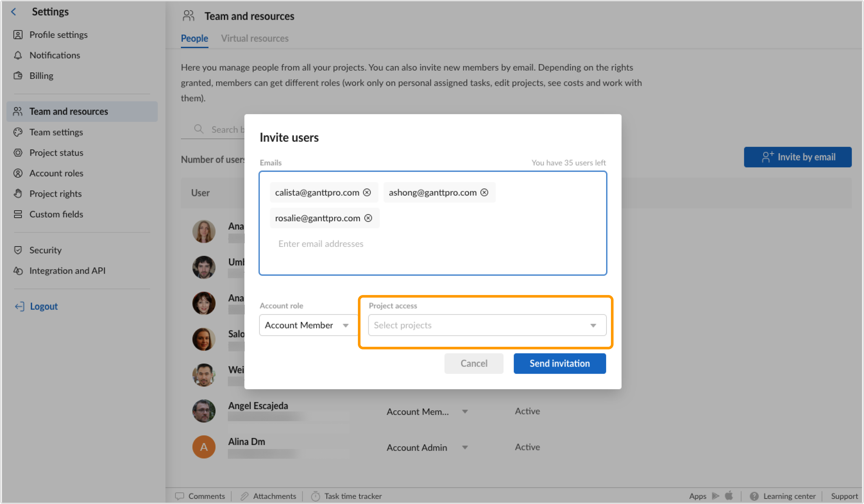The image size is (864, 504).
Task: Select the Project rights hand icon
Action: [18, 194]
